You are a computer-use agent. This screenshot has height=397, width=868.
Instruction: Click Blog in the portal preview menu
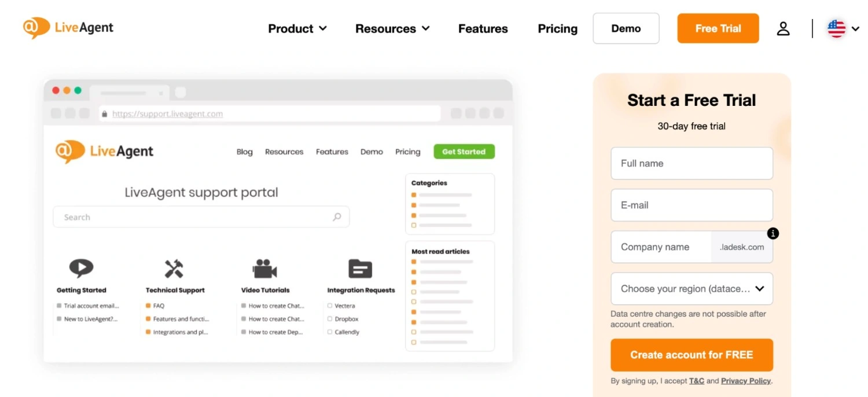click(245, 152)
